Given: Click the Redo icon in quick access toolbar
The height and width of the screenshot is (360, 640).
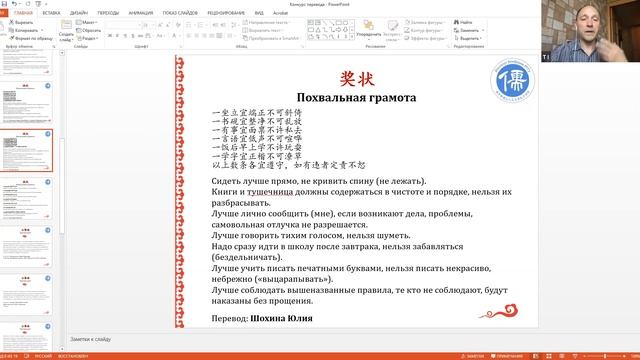Looking at the screenshot, I should pyautogui.click(x=28, y=4).
